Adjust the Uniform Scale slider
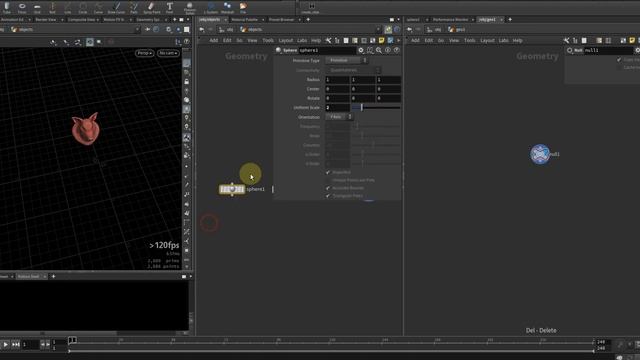The image size is (640, 360). tap(376, 108)
